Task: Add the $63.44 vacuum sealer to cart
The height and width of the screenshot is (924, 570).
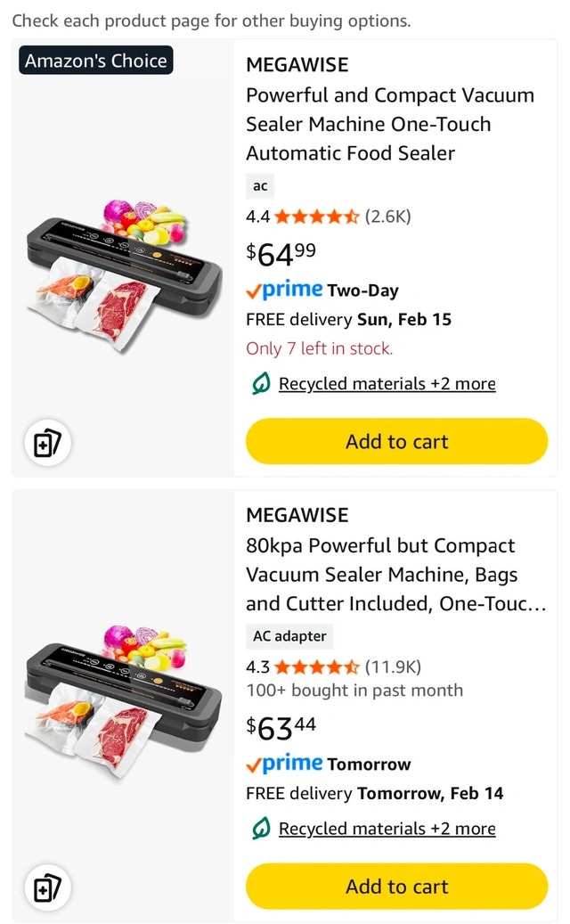Action: coord(396,887)
